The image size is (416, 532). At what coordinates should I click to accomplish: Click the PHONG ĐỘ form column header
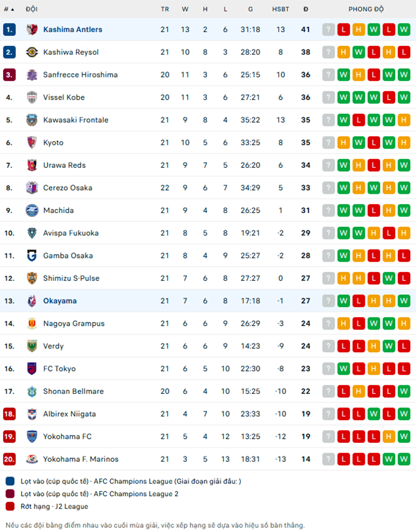tap(366, 9)
